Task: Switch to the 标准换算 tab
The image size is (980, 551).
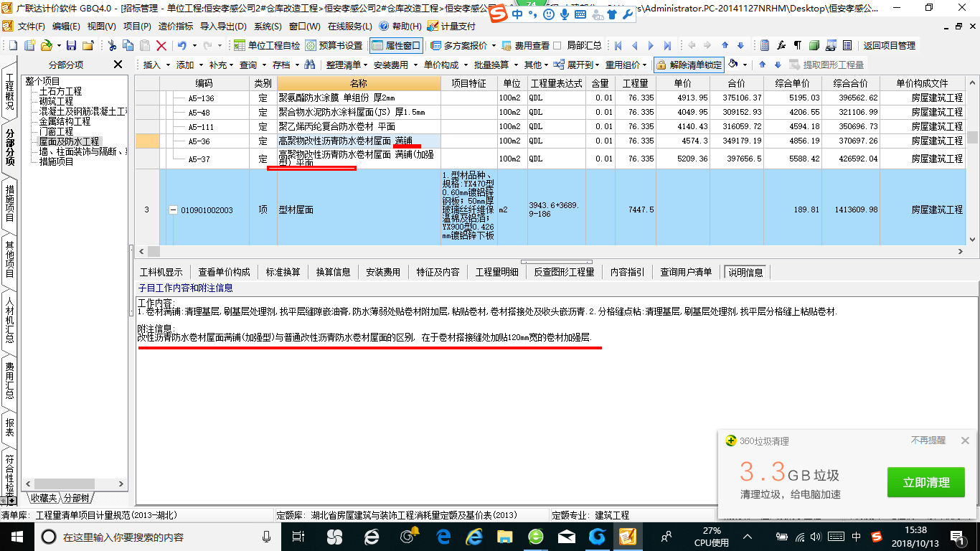Action: coord(283,273)
